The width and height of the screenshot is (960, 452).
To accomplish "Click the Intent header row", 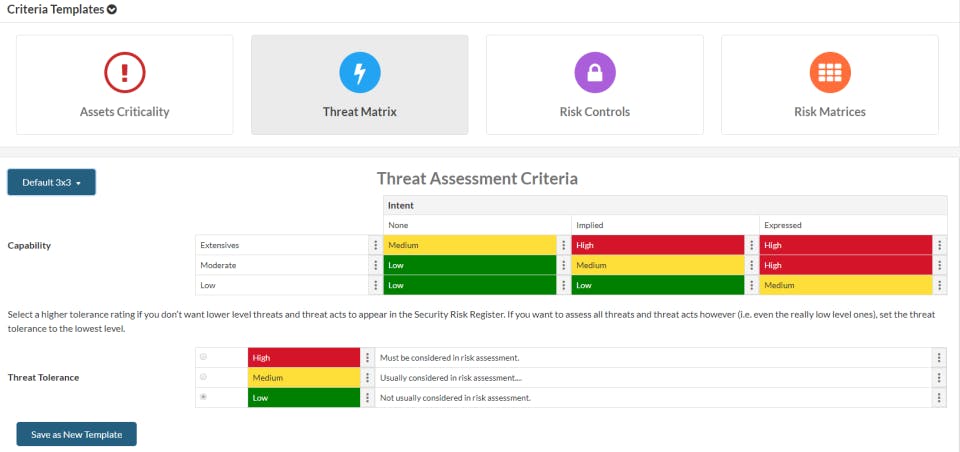I will click(665, 205).
